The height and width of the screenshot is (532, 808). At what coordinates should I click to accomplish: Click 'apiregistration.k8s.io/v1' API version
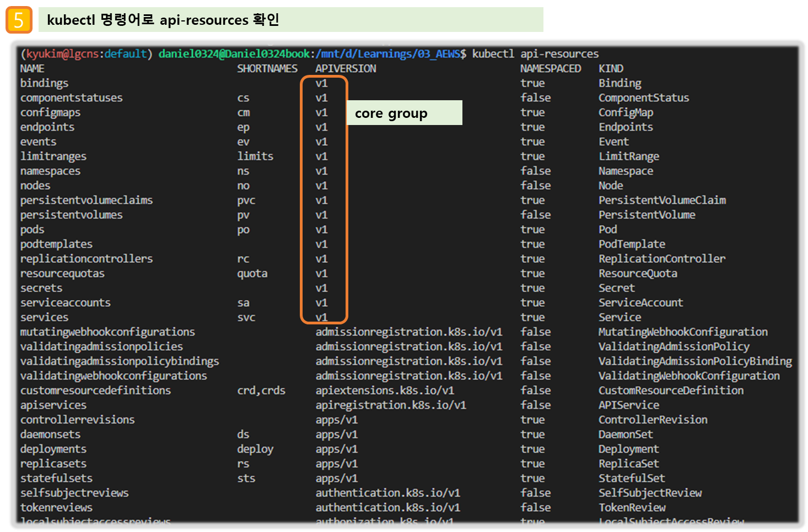pyautogui.click(x=391, y=405)
